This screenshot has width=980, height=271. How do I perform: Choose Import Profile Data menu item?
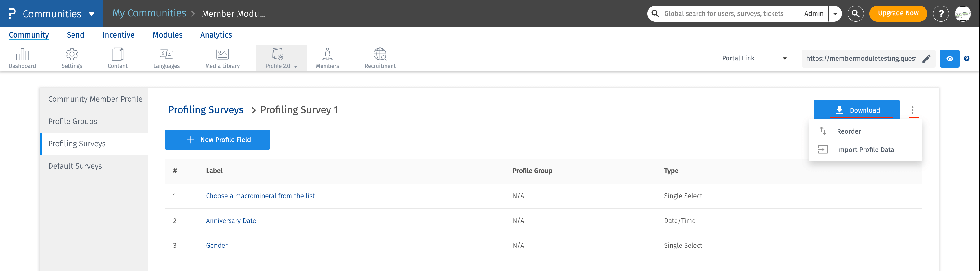tap(865, 149)
